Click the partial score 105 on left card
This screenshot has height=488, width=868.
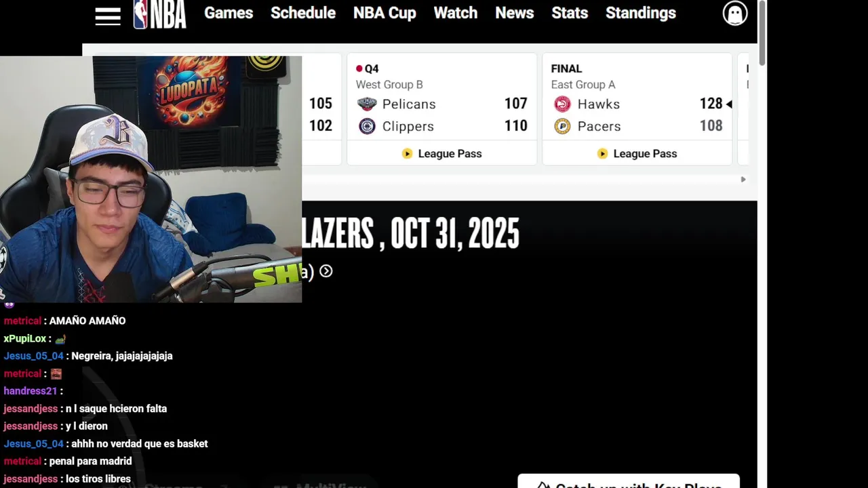pos(321,104)
